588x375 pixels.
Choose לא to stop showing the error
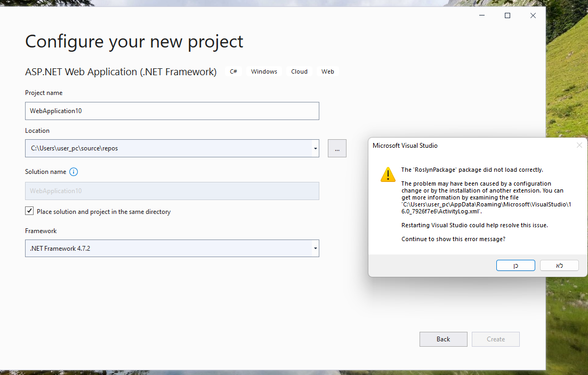[559, 266]
